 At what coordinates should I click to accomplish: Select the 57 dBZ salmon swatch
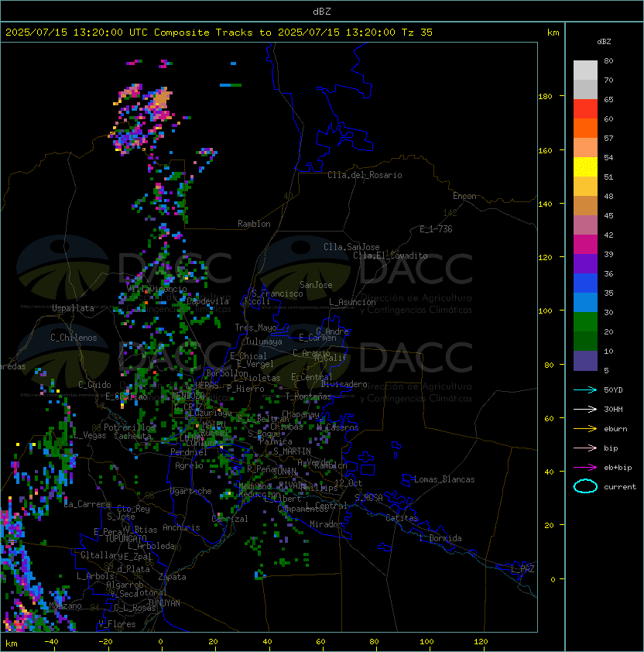(x=585, y=147)
